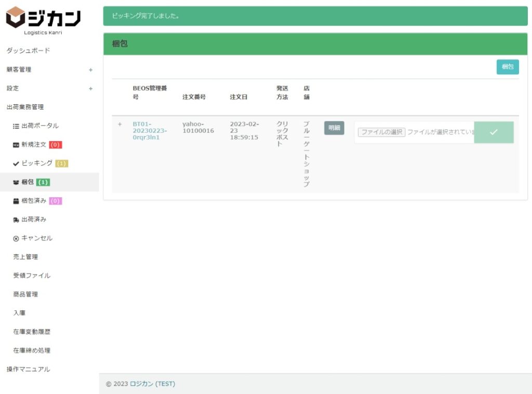
Task: Click the truck icon beside 出荷済み
Action: pyautogui.click(x=16, y=220)
